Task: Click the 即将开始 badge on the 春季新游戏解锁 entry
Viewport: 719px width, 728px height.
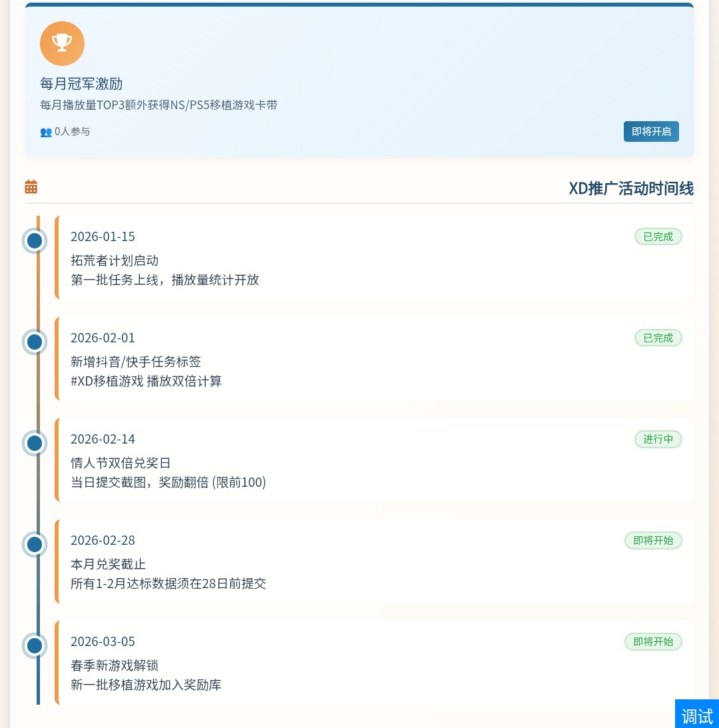Action: click(x=653, y=641)
